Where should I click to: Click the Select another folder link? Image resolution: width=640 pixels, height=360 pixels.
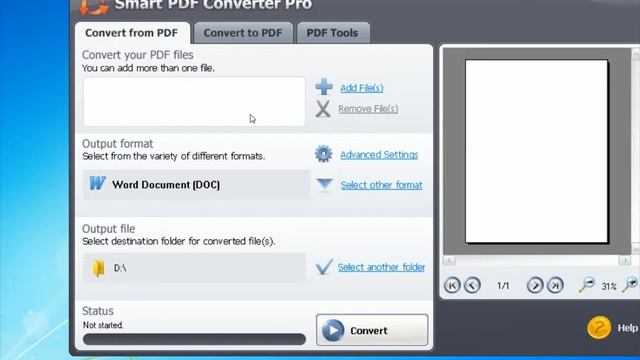tap(381, 267)
